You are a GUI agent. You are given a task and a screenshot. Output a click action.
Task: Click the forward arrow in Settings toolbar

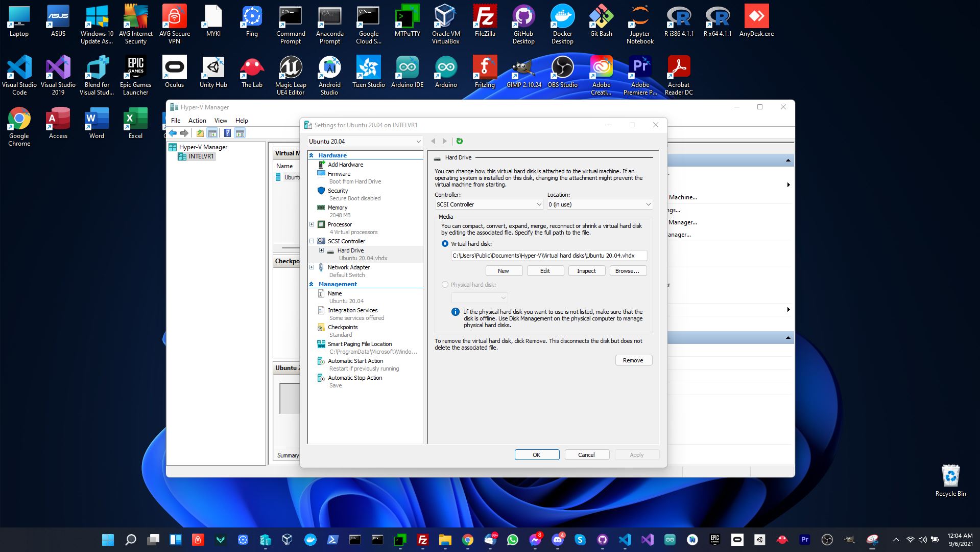[x=445, y=141]
